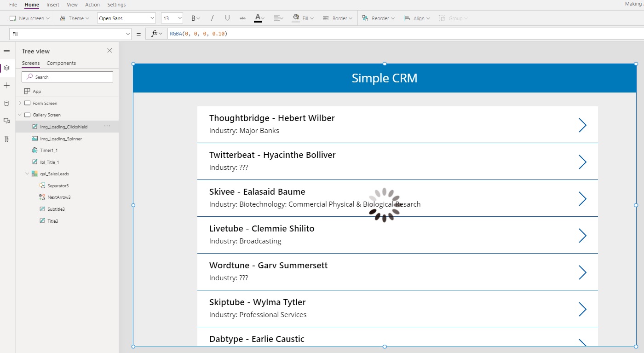This screenshot has width=644, height=353.
Task: Open the Media panel icon in sidebar
Action: click(x=6, y=121)
